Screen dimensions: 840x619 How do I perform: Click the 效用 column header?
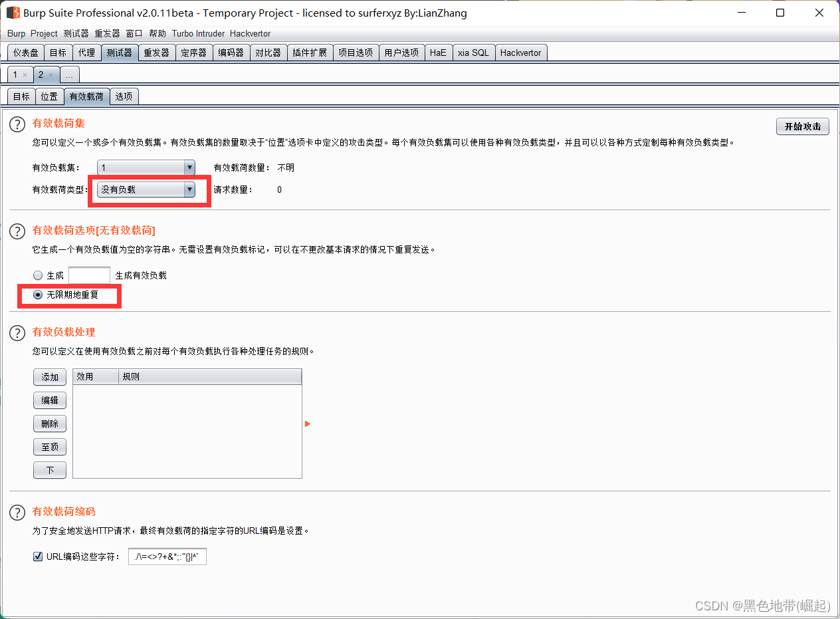[96, 377]
